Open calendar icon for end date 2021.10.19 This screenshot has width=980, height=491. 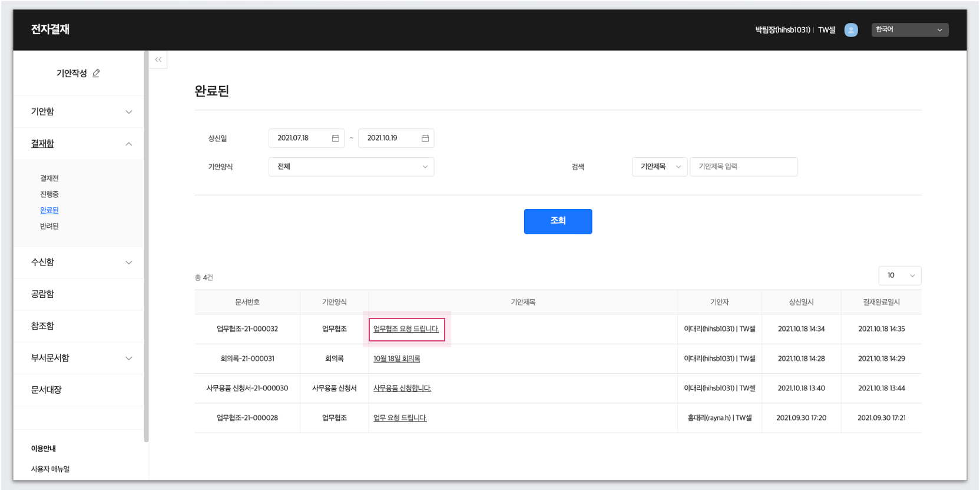[x=425, y=138]
